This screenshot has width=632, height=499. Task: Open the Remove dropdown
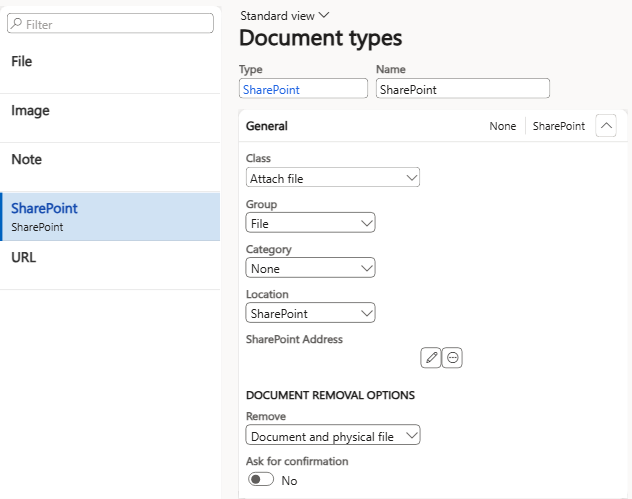(x=333, y=435)
